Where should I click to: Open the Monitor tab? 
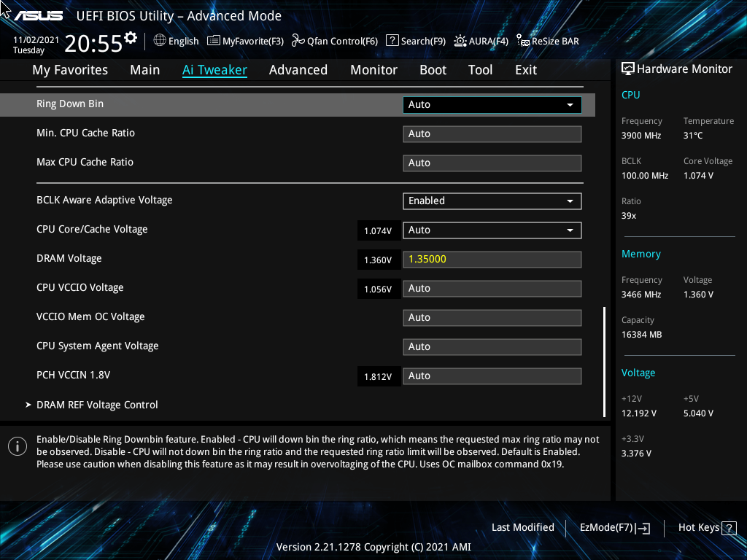click(373, 70)
